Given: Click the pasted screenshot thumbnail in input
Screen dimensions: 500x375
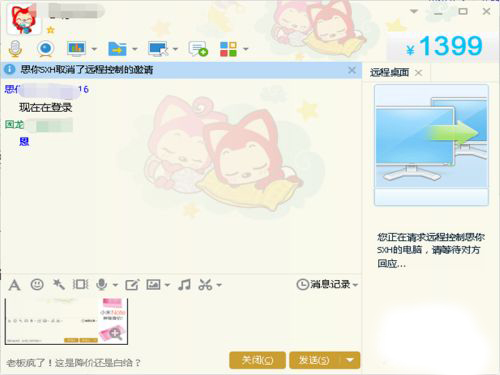Looking at the screenshot, I should pos(66,321).
